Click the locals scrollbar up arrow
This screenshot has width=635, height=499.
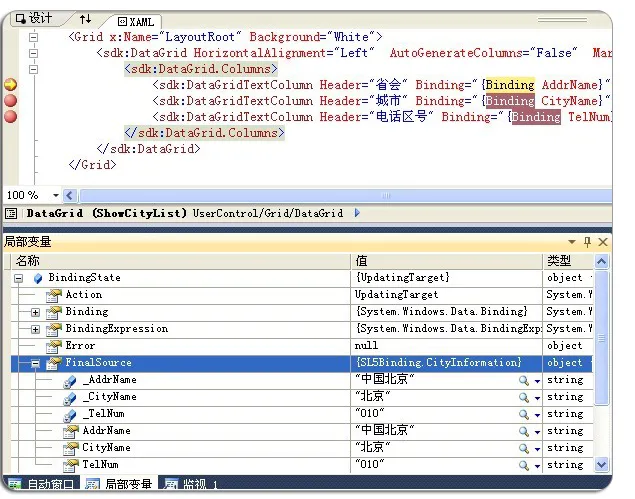(601, 262)
